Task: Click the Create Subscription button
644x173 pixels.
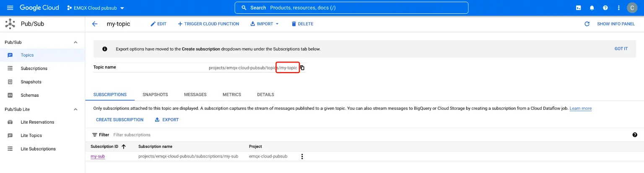Action: coord(119,120)
